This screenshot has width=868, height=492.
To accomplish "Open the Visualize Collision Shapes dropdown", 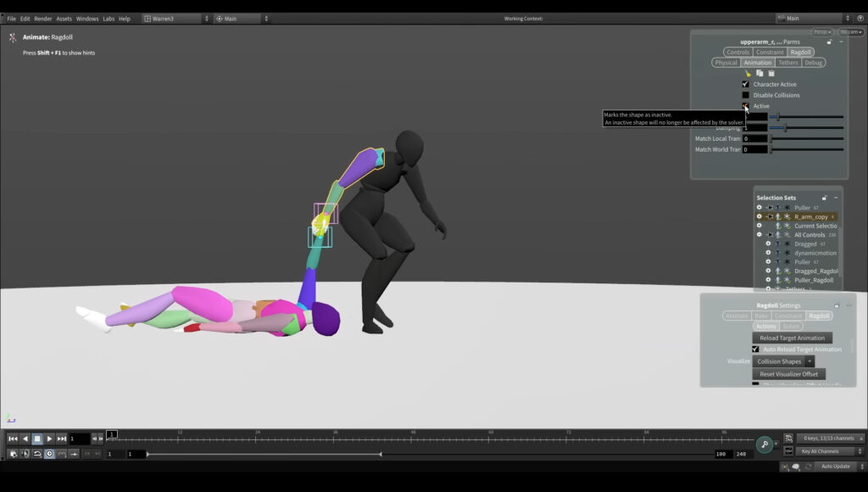I will click(783, 361).
